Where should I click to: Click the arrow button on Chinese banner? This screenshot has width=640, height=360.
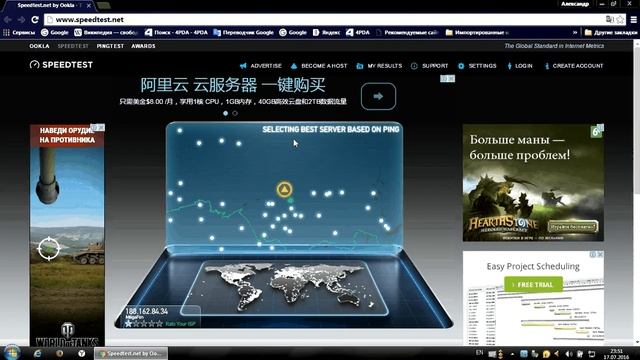(x=378, y=96)
